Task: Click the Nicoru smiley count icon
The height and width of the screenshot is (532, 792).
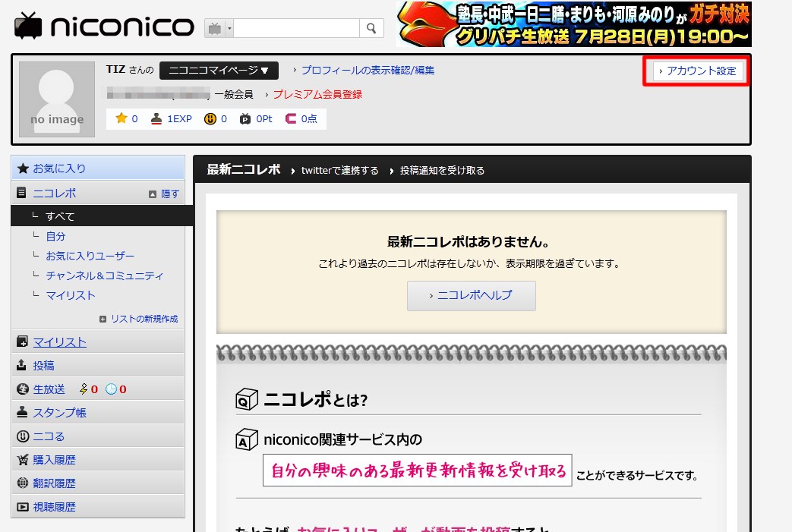Action: [209, 118]
